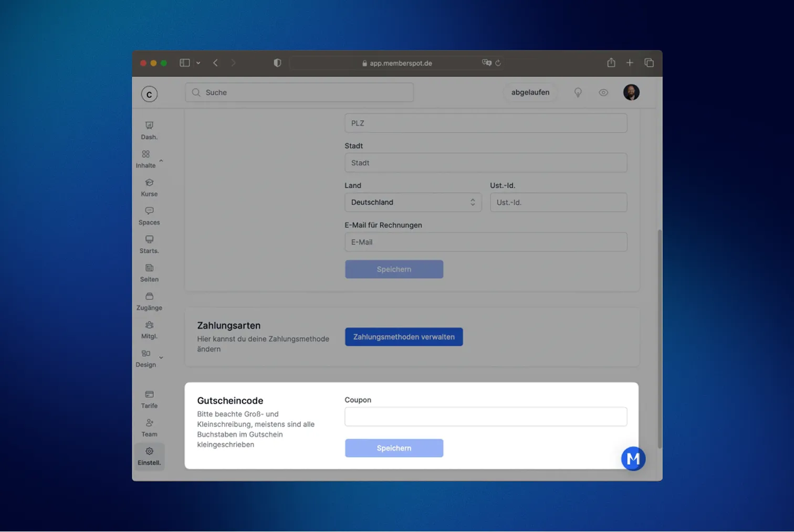Image resolution: width=794 pixels, height=532 pixels.
Task: Open the Design sidebar section
Action: click(145, 358)
